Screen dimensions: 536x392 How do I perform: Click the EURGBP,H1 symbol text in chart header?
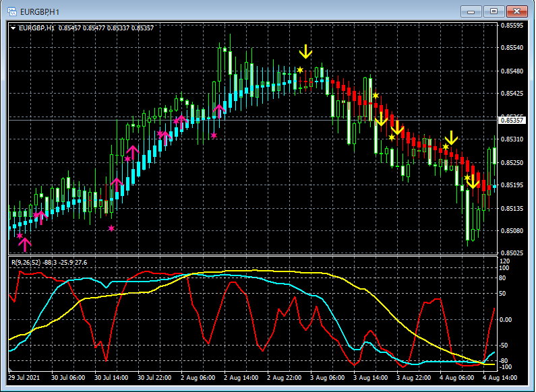(x=38, y=28)
